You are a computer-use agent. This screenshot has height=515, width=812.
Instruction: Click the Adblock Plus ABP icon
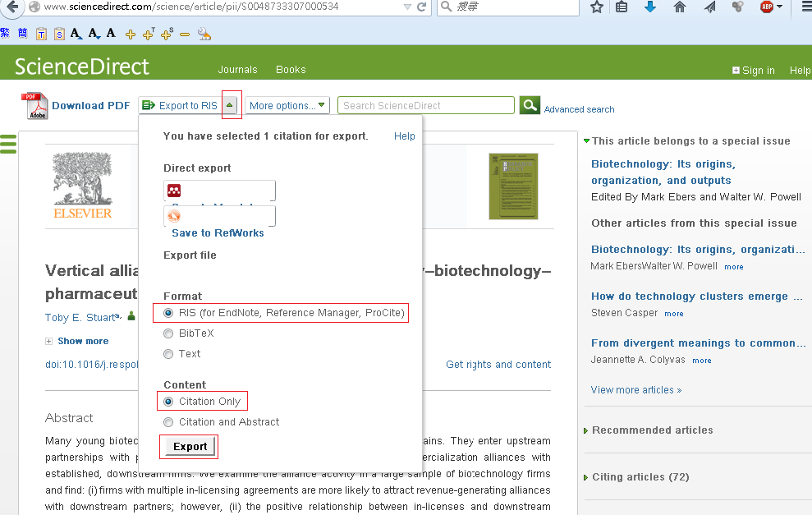tap(767, 7)
